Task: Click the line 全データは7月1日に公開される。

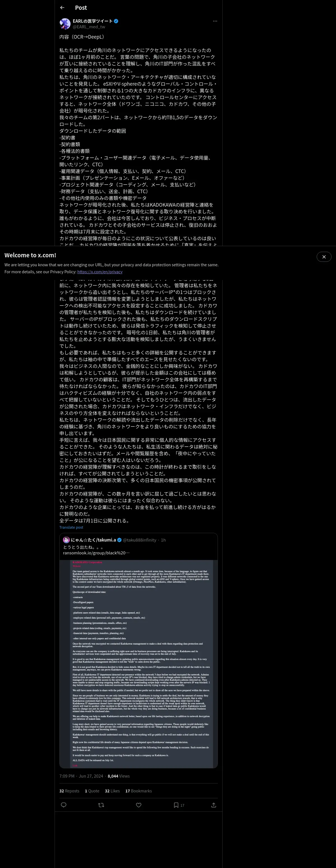Action: pyautogui.click(x=95, y=521)
